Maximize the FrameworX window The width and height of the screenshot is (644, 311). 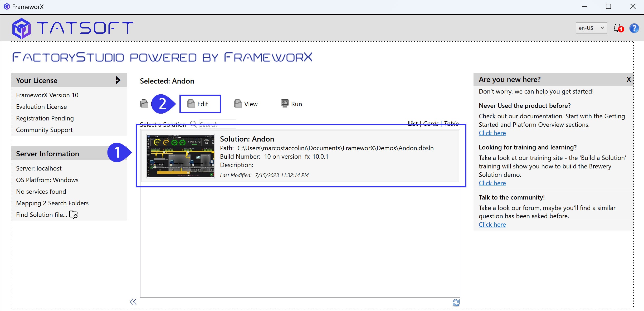[x=608, y=7]
